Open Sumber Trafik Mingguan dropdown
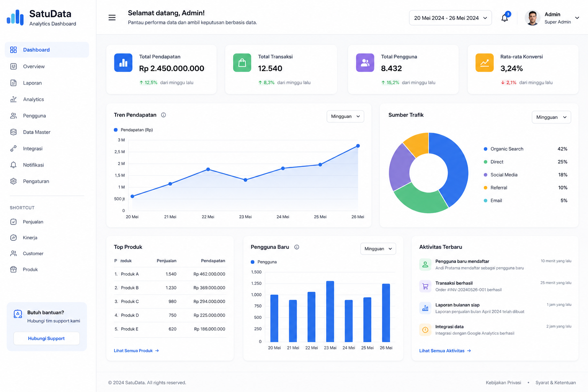This screenshot has width=588, height=392. (x=551, y=117)
